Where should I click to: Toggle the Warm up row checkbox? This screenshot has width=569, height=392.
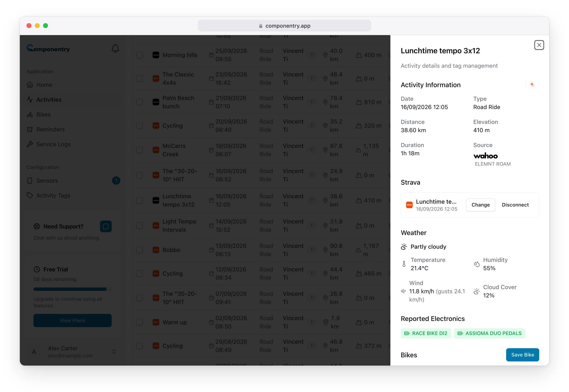click(x=139, y=322)
